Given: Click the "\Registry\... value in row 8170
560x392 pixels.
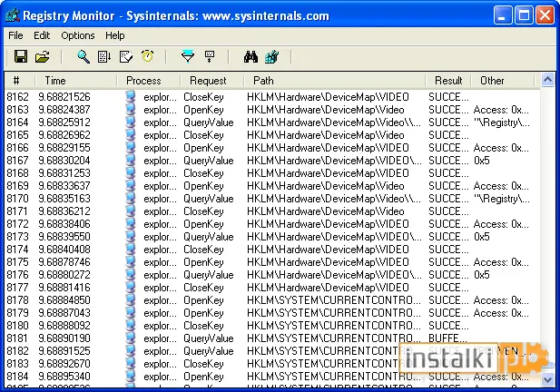Looking at the screenshot, I should point(502,199).
